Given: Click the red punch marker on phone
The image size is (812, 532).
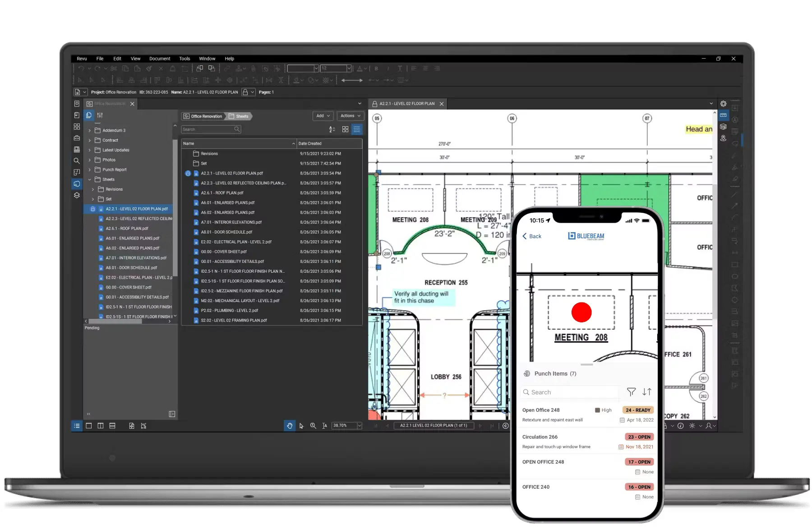Looking at the screenshot, I should [581, 312].
